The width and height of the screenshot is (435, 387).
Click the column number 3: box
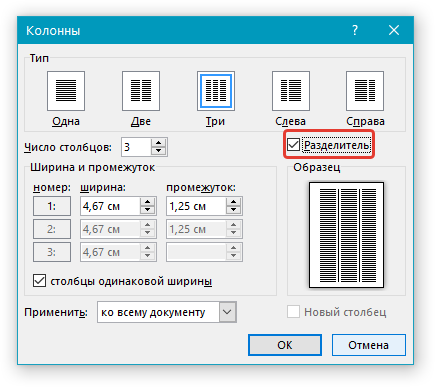52,252
